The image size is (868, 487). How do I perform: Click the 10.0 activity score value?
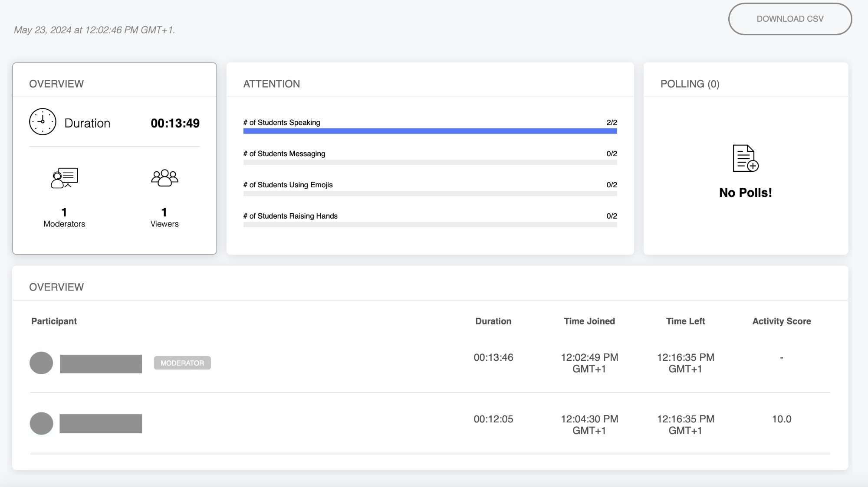782,419
